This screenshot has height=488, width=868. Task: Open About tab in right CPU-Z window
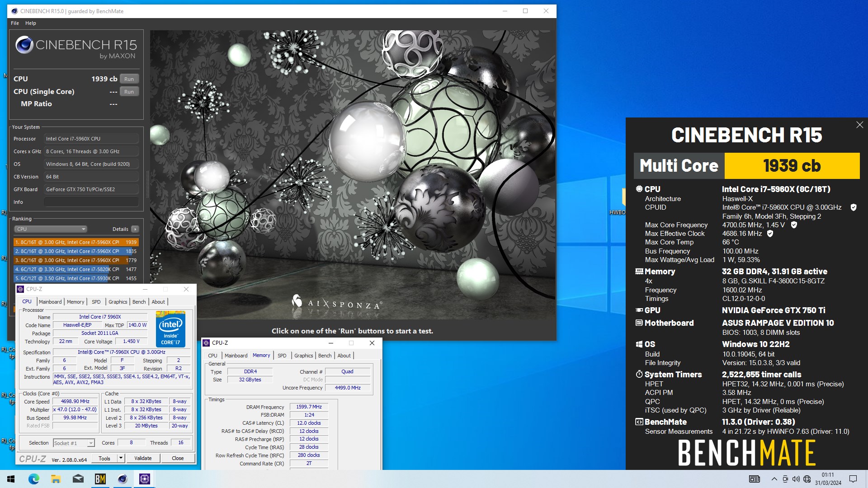click(x=344, y=356)
